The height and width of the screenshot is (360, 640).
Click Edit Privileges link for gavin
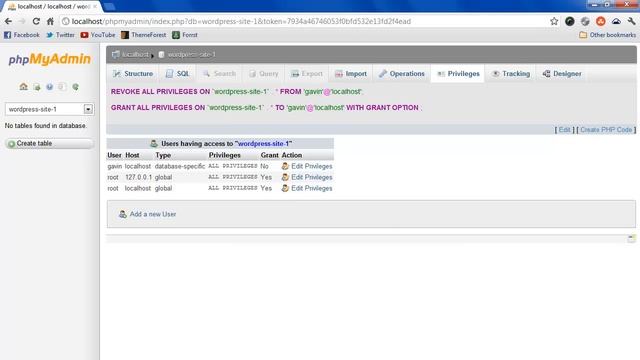coord(312,166)
